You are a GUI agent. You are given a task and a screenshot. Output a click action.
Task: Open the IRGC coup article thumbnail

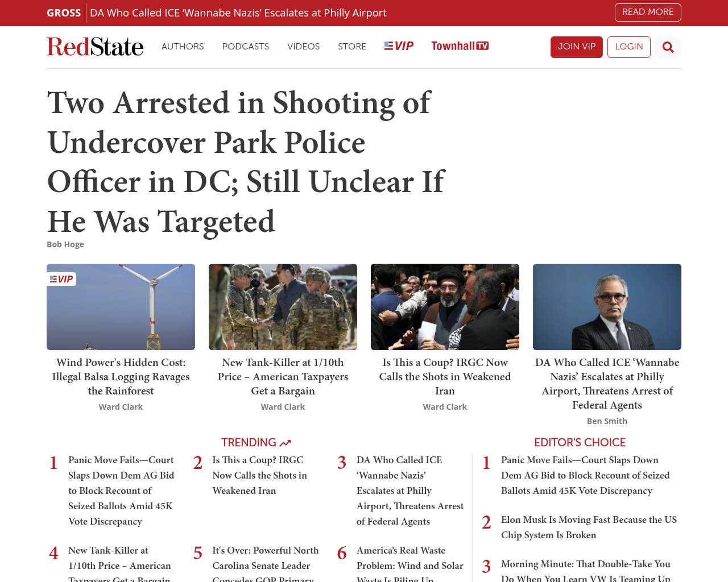[x=445, y=307]
